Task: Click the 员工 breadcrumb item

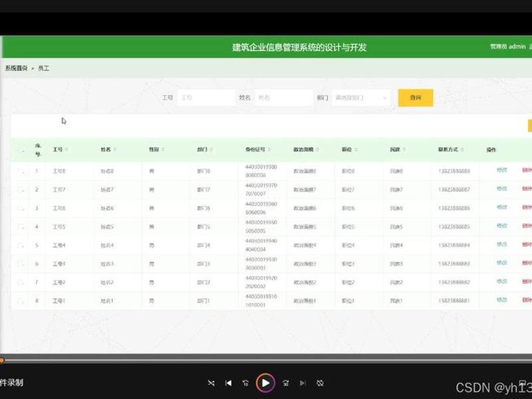Action: click(43, 68)
